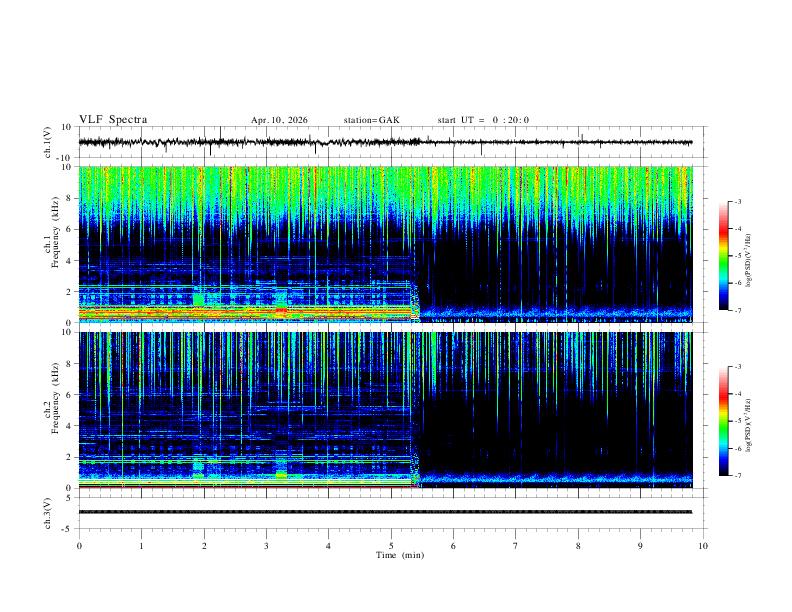The image size is (792, 612).
Task: Select the date text "Apr. 10, 2026"
Action: tap(279, 120)
